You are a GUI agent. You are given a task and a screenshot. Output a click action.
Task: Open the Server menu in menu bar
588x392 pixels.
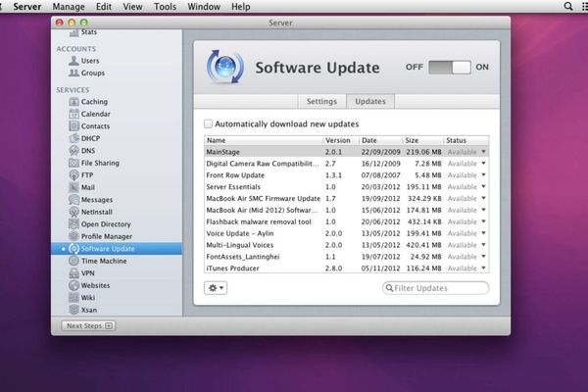tap(27, 7)
